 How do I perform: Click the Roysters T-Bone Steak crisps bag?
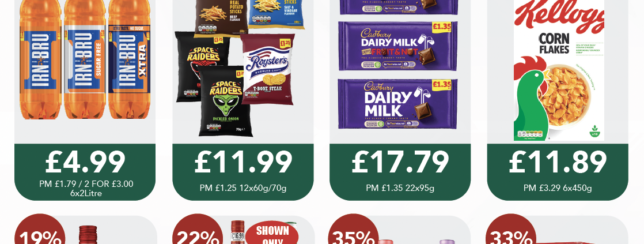pyautogui.click(x=267, y=69)
